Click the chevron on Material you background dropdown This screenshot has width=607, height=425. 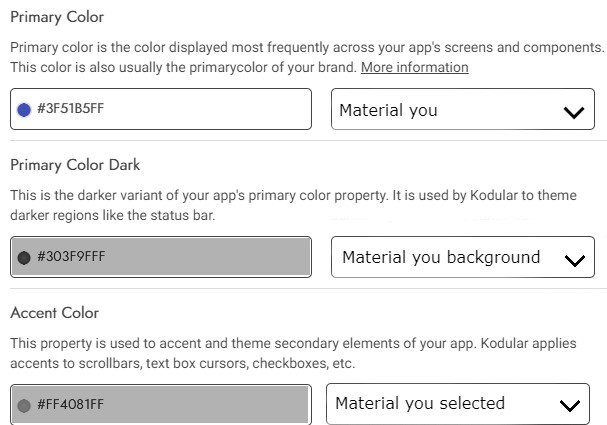pos(574,260)
